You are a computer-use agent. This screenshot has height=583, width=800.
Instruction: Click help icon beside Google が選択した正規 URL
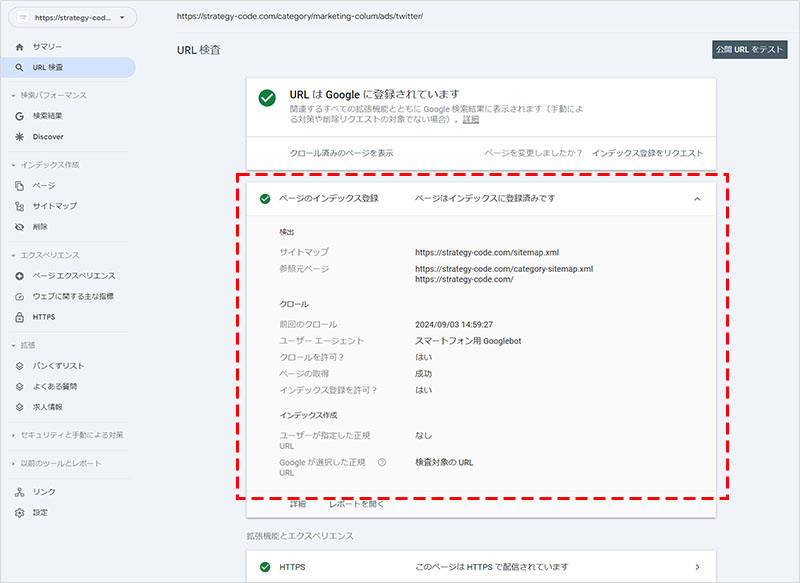pos(382,462)
